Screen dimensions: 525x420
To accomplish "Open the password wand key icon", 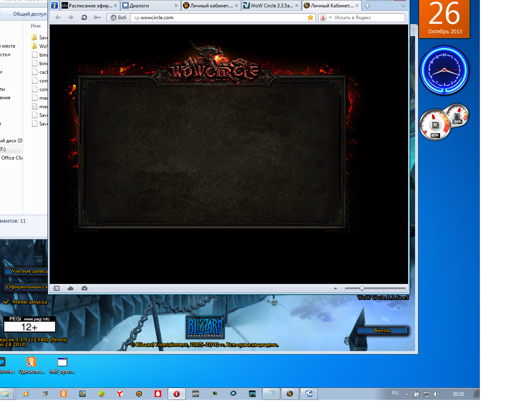I will click(97, 18).
